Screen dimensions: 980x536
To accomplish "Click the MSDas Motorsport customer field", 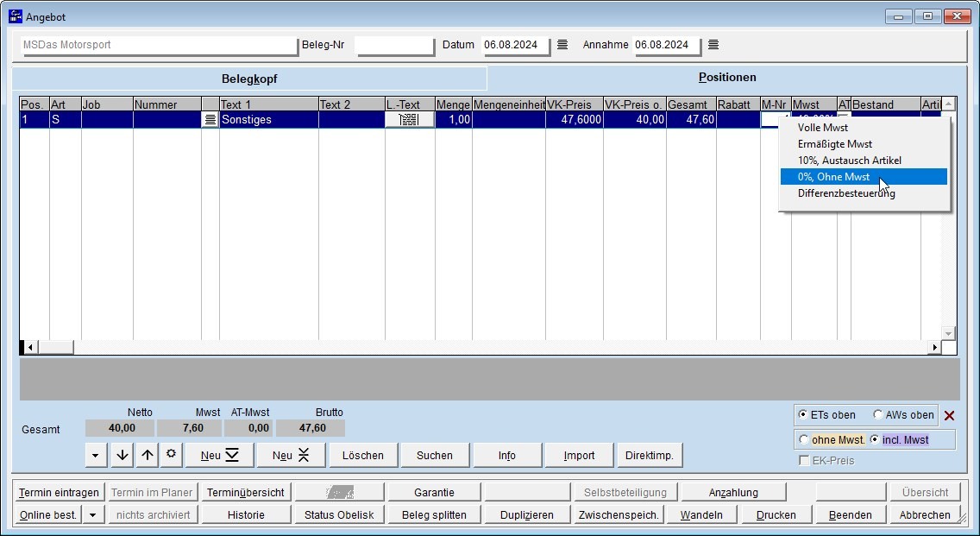I will point(159,45).
